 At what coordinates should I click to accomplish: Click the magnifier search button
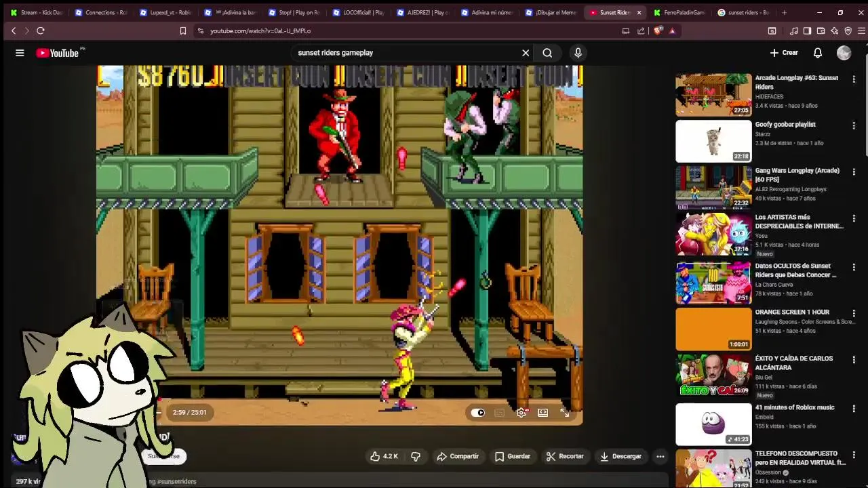pyautogui.click(x=547, y=53)
